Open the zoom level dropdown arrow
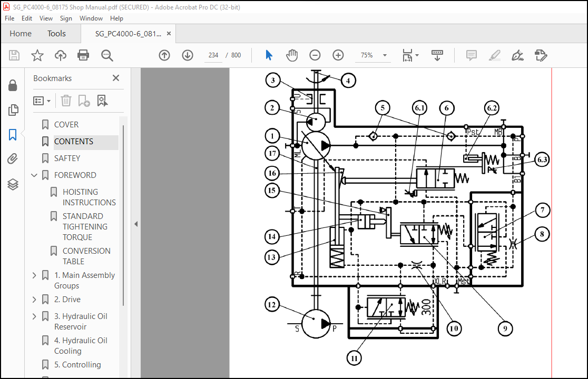This screenshot has width=588, height=379. 385,55
